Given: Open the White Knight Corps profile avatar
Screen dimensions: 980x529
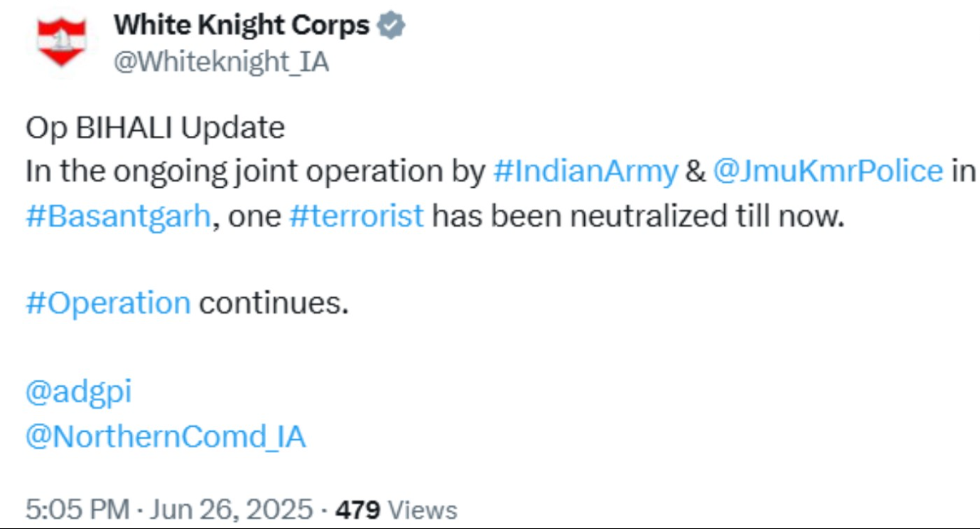Looking at the screenshot, I should (60, 42).
